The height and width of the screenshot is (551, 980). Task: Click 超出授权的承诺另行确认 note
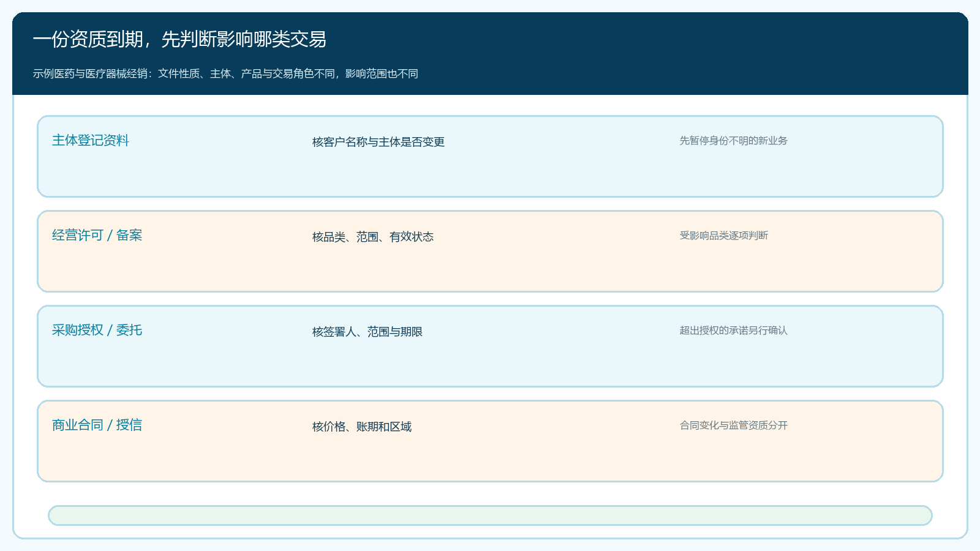click(734, 330)
